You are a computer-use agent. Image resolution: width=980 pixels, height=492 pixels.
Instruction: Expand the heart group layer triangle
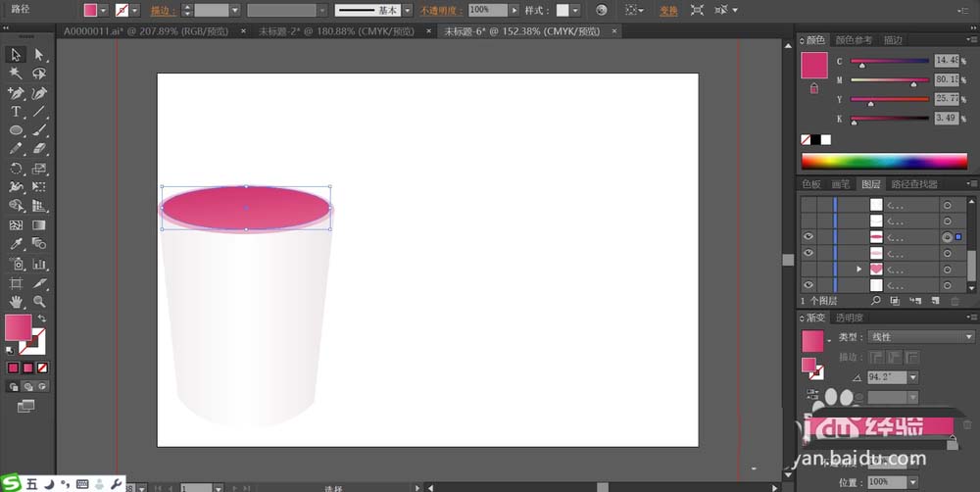(859, 269)
